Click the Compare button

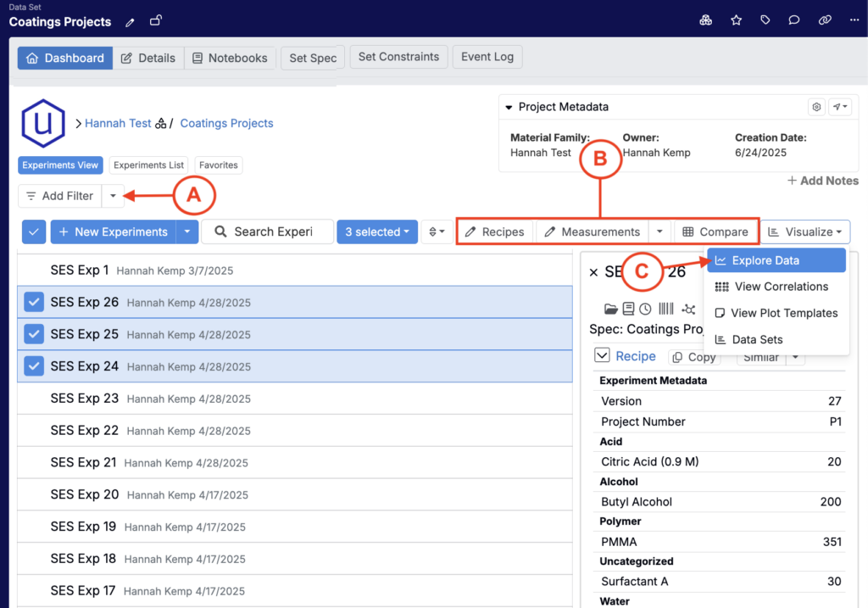715,231
